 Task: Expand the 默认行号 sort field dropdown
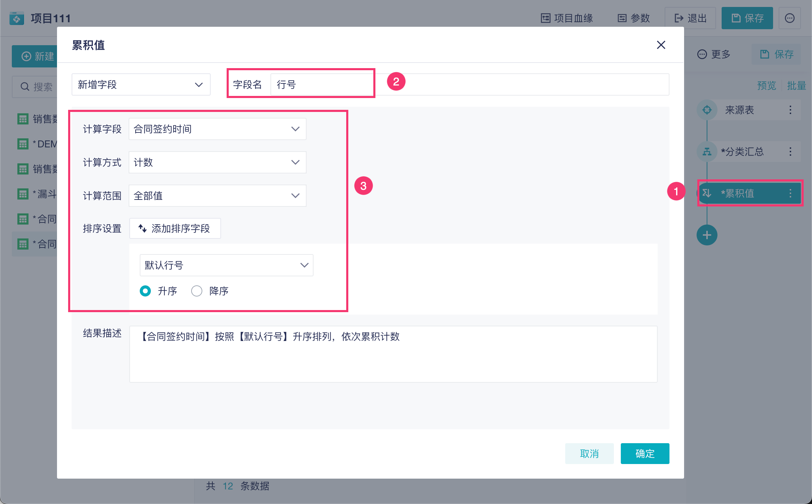pyautogui.click(x=226, y=265)
